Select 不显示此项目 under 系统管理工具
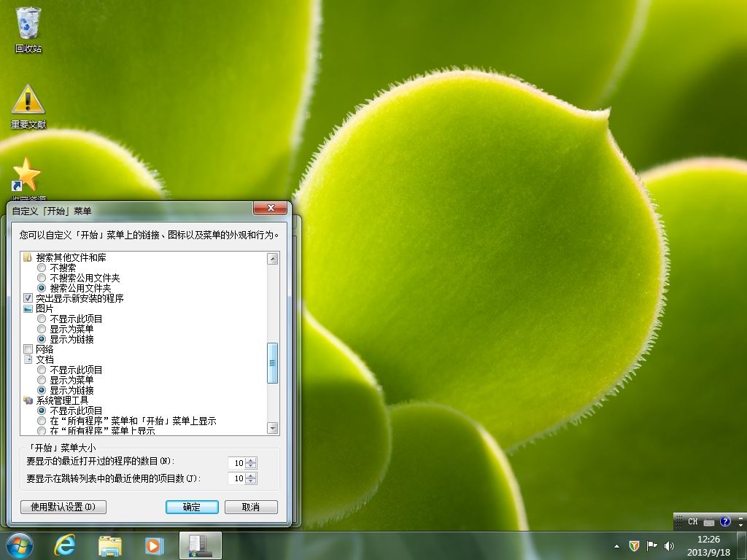The width and height of the screenshot is (747, 560). [42, 411]
